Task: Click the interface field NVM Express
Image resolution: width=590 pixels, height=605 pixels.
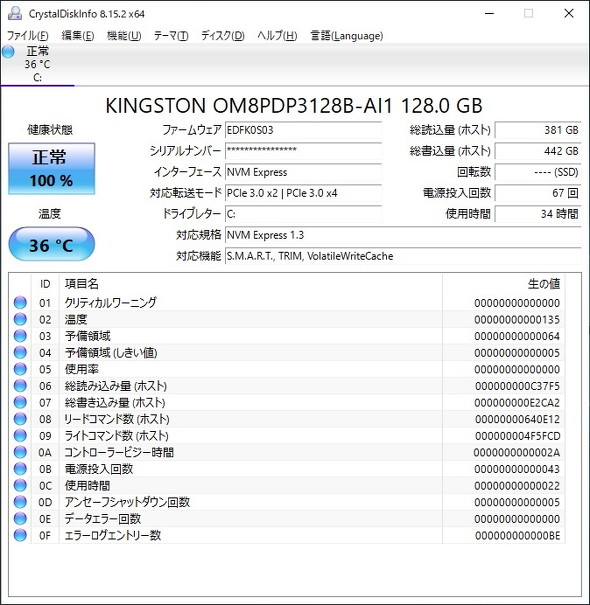Action: pyautogui.click(x=303, y=172)
